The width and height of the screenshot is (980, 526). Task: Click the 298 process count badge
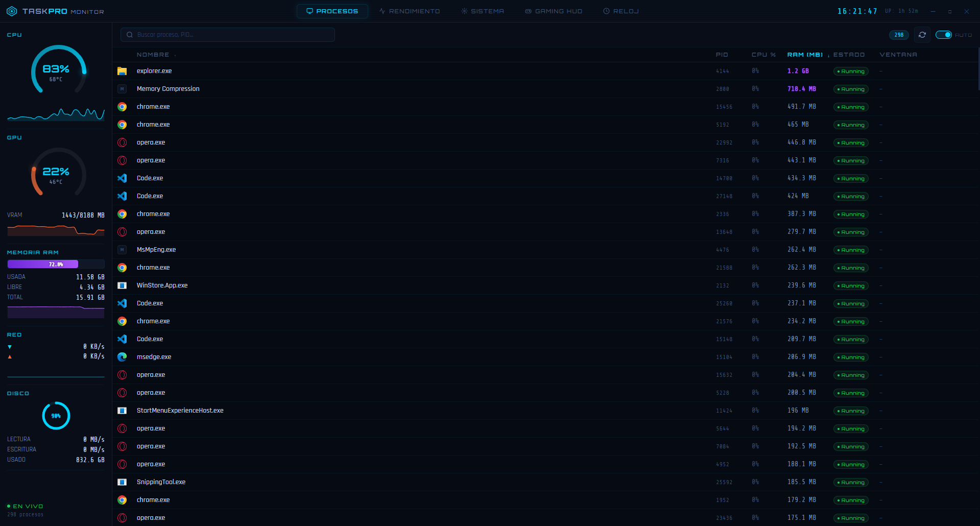pos(899,35)
